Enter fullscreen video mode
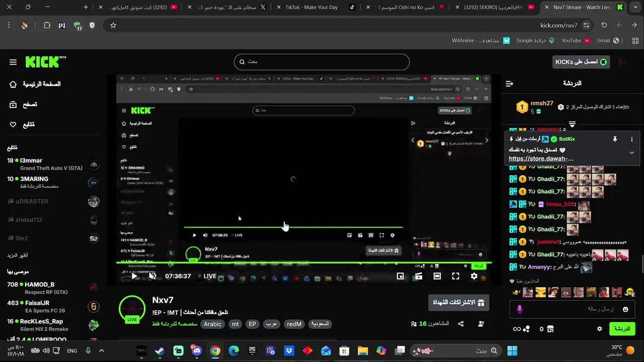 (455, 276)
